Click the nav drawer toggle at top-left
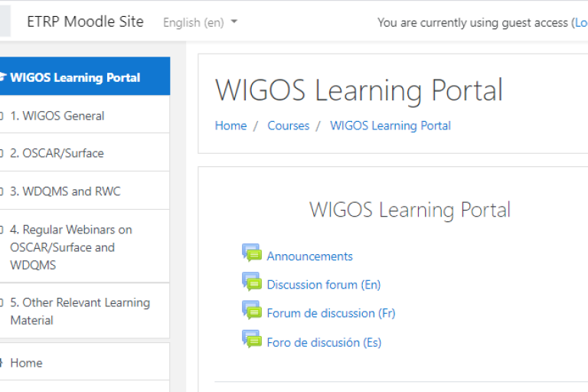 pos(5,21)
